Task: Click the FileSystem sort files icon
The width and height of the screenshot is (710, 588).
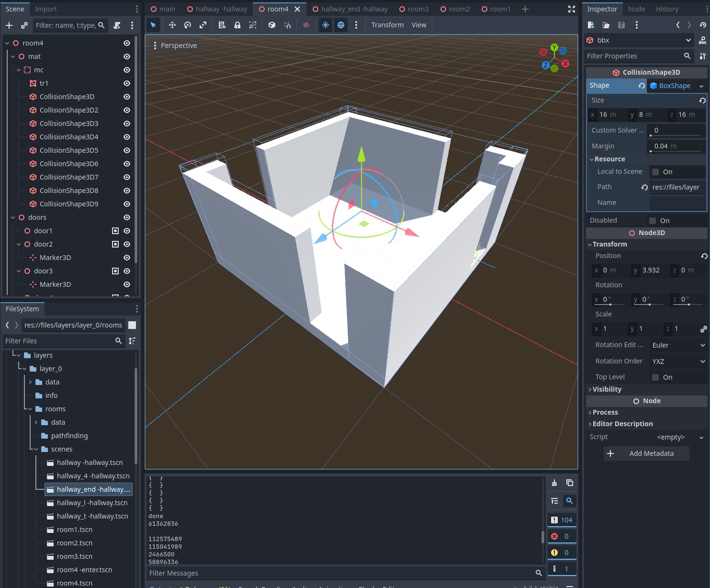Action: (x=132, y=341)
